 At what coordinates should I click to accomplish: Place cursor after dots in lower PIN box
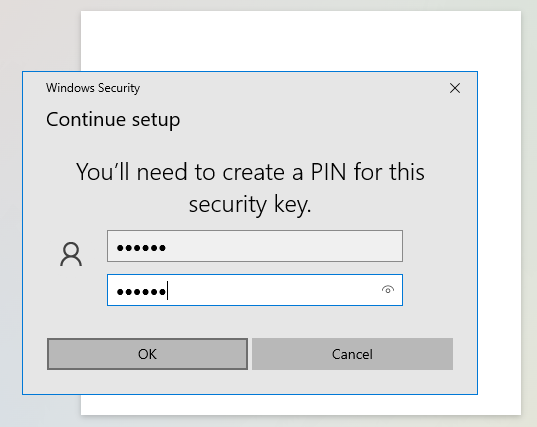[x=168, y=290]
